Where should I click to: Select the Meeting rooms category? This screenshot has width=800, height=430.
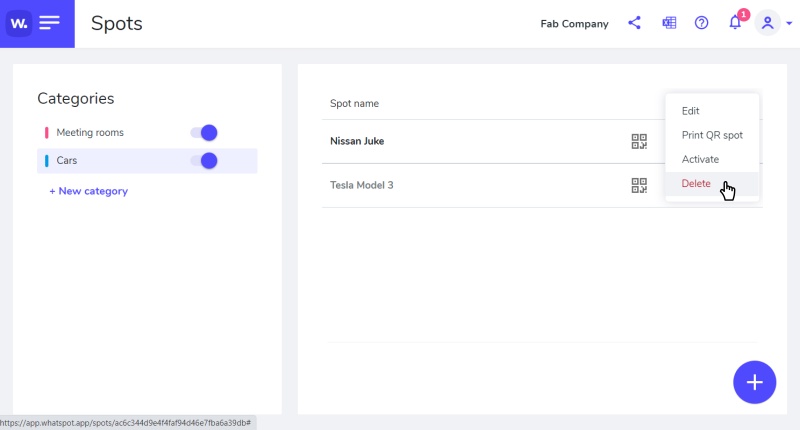tap(90, 132)
